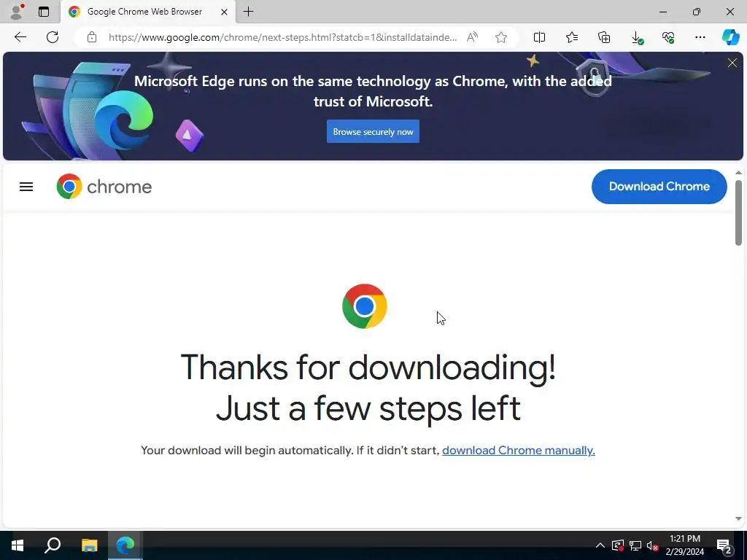This screenshot has width=747, height=560.
Task: Click the Download Chrome button
Action: (x=659, y=186)
